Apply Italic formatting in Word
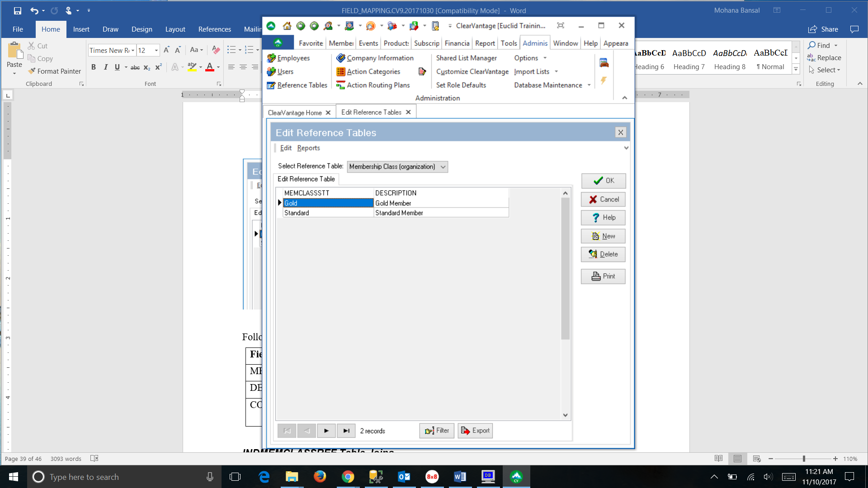Image resolution: width=868 pixels, height=488 pixels. [x=105, y=67]
